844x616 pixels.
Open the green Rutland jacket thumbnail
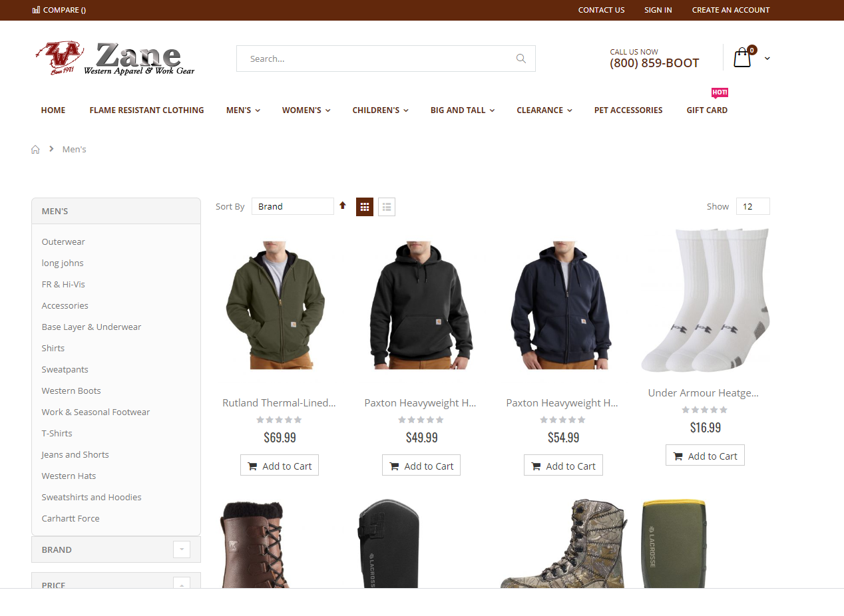pos(280,305)
